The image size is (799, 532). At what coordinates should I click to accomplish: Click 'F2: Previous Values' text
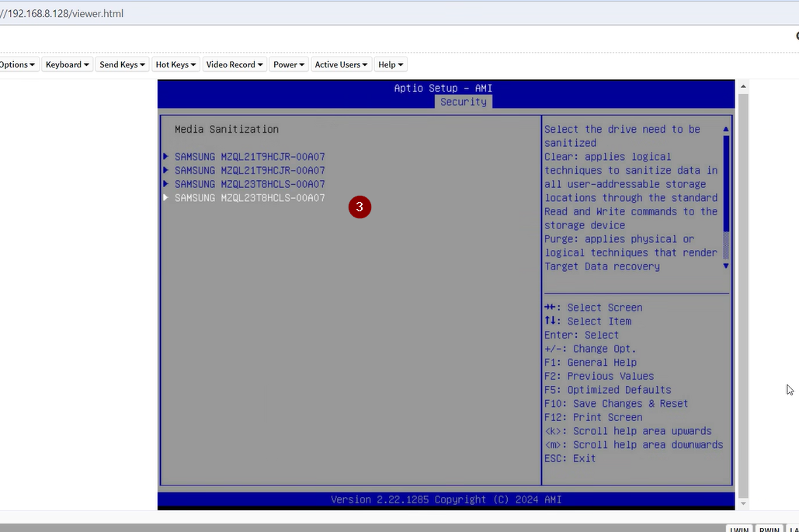click(x=599, y=376)
